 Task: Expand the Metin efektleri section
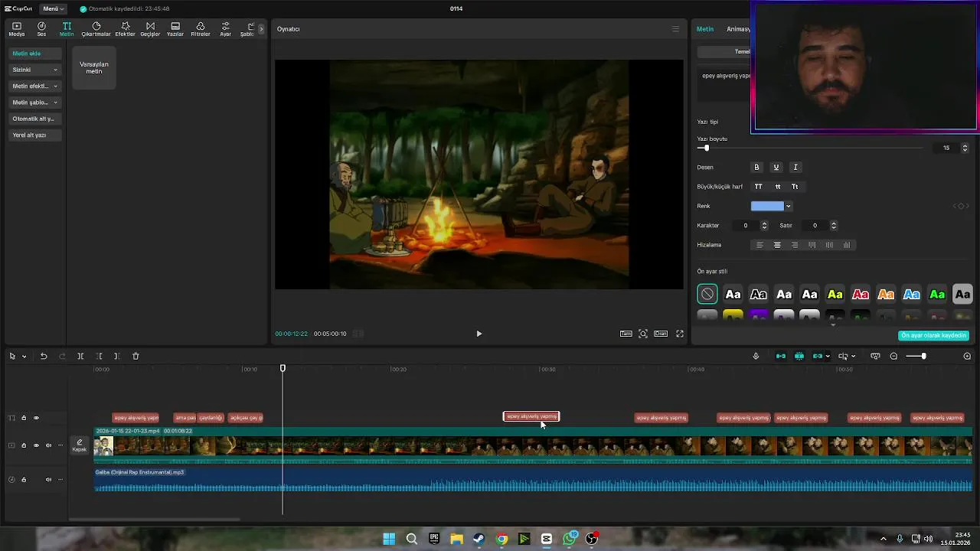tap(34, 86)
